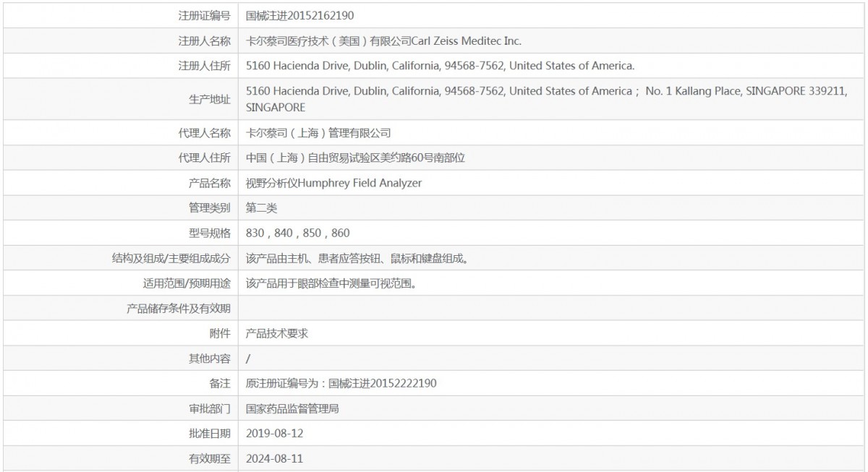Select product name Humphrey Field Analyzer
The width and height of the screenshot is (868, 472).
(x=333, y=183)
